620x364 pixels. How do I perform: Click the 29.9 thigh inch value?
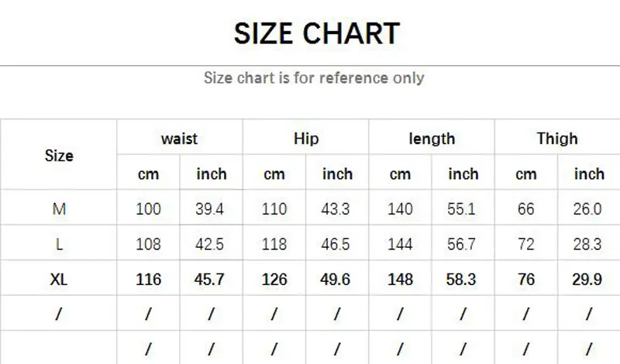tap(587, 280)
